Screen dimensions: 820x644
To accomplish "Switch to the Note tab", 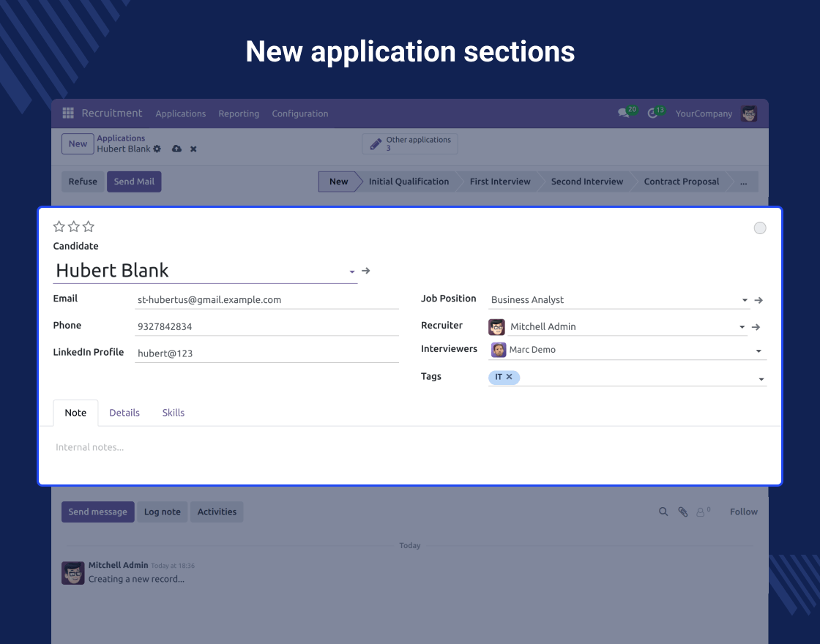I will [75, 413].
